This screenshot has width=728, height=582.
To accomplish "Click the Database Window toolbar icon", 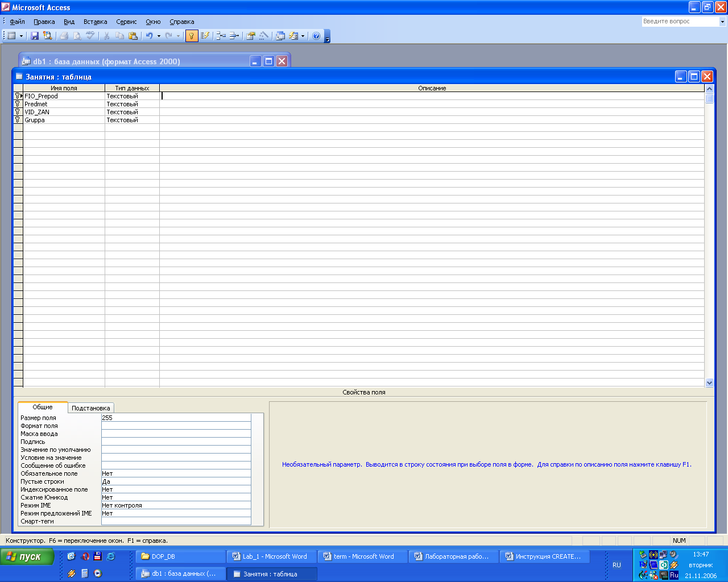I will 280,36.
